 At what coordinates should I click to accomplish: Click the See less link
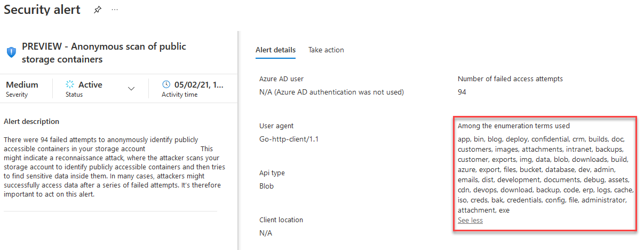470,220
